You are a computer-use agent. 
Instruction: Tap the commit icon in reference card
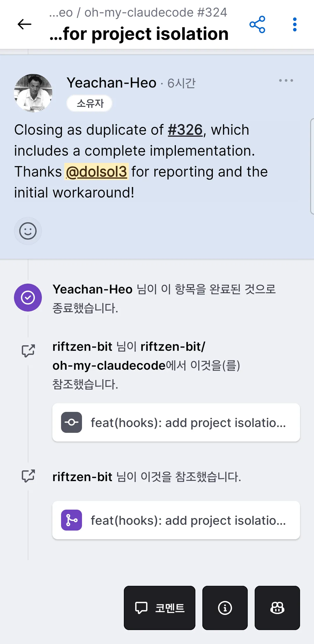[72, 422]
